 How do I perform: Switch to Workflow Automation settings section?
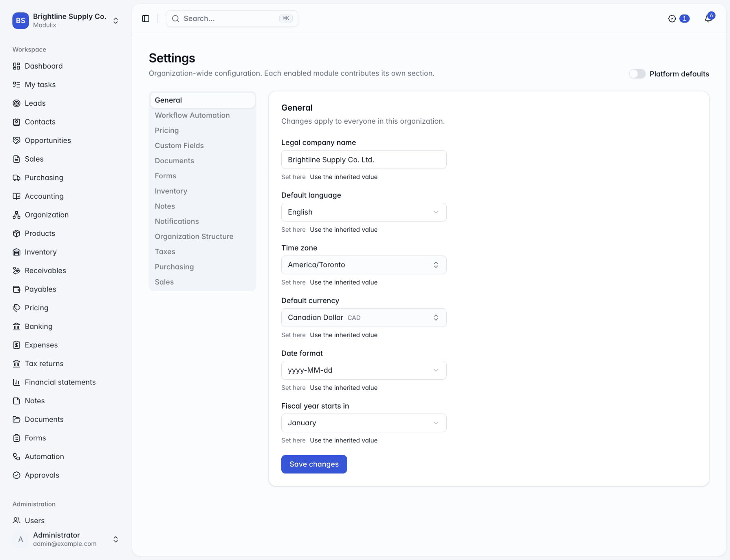(x=203, y=116)
